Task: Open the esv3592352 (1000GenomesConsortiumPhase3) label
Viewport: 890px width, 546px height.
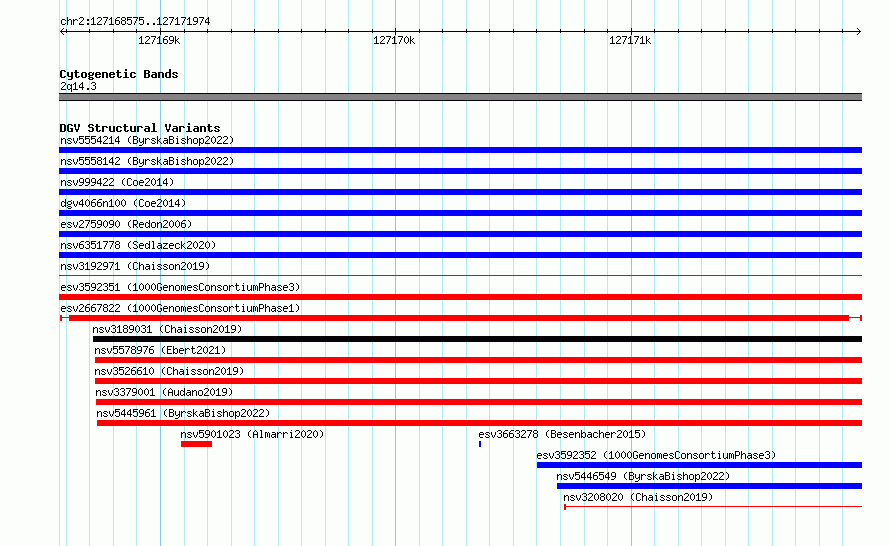Action: pos(656,455)
